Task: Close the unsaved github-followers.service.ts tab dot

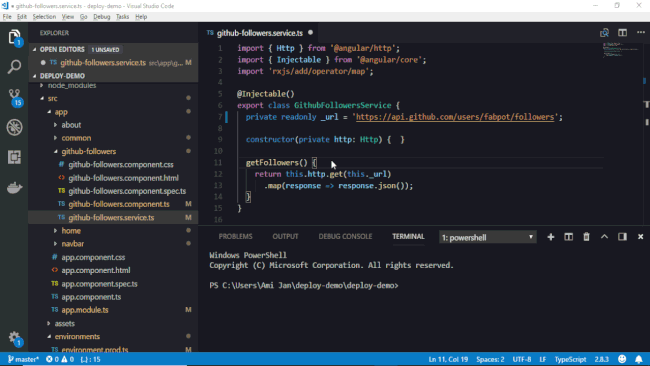Action: click(310, 32)
